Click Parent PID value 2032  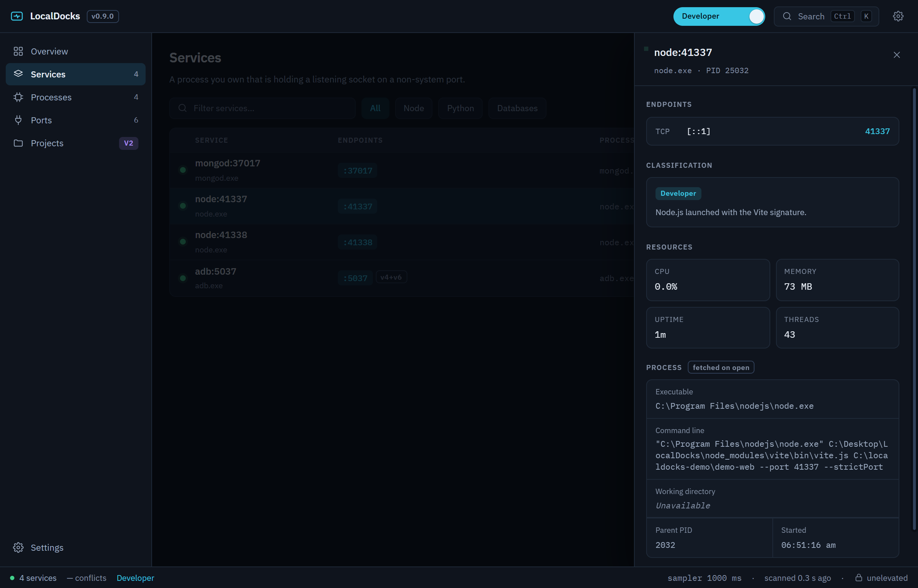pos(665,545)
